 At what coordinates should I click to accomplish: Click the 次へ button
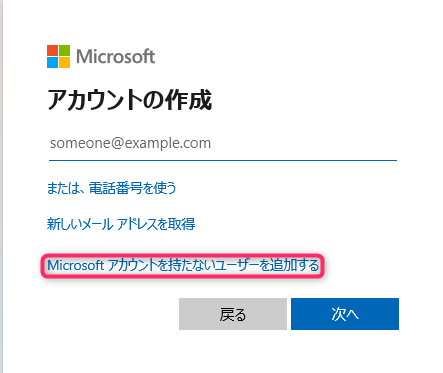(x=345, y=314)
